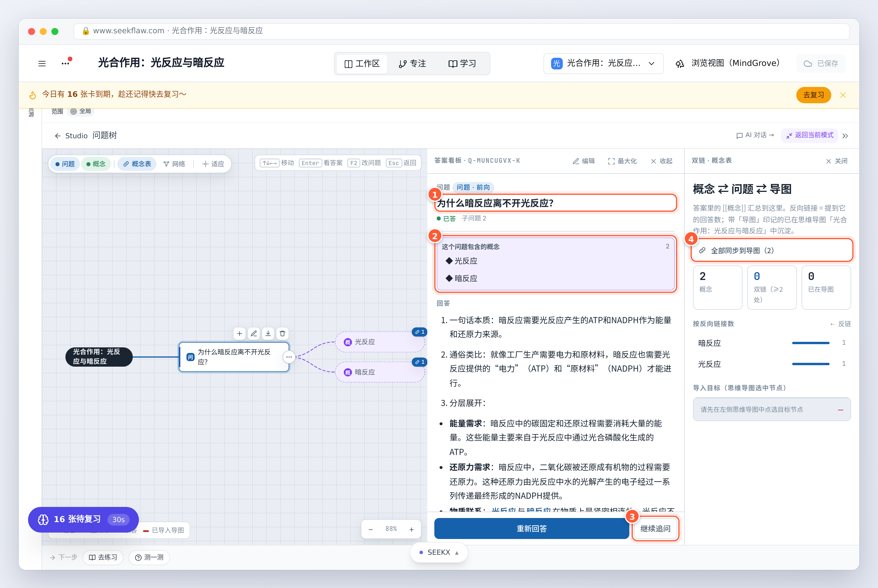Click the link badge on 光反应 node

coord(419,332)
